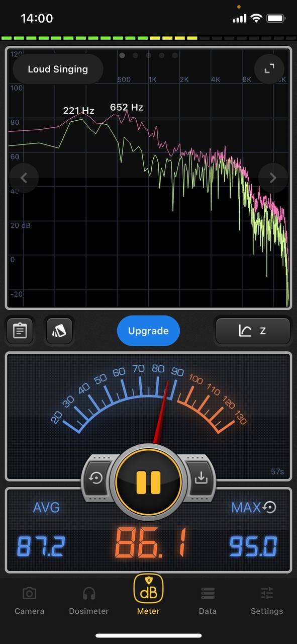Screen dimensions: 297x644
Task: Select the first page indicator dot
Action: 122,55
